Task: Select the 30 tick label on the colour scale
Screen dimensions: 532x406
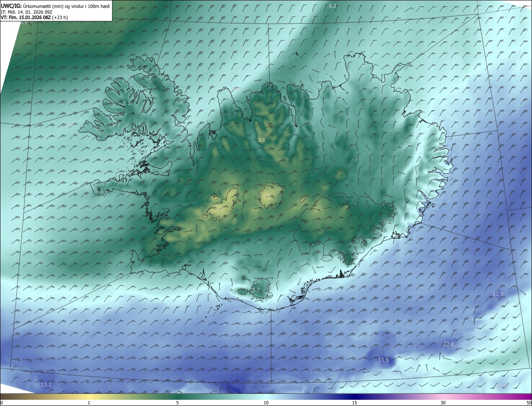Action: [443, 403]
